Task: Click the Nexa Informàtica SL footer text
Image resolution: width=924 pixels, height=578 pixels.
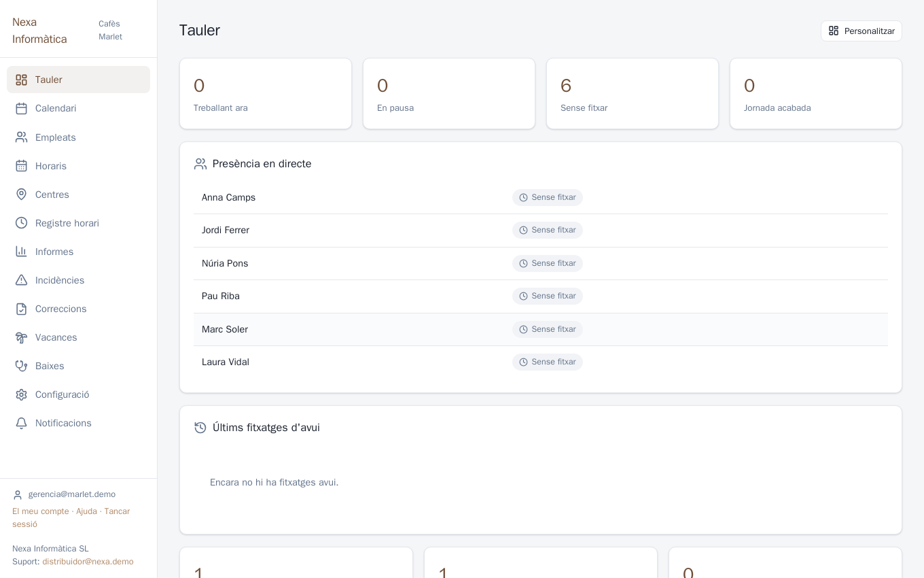Action: [x=50, y=549]
